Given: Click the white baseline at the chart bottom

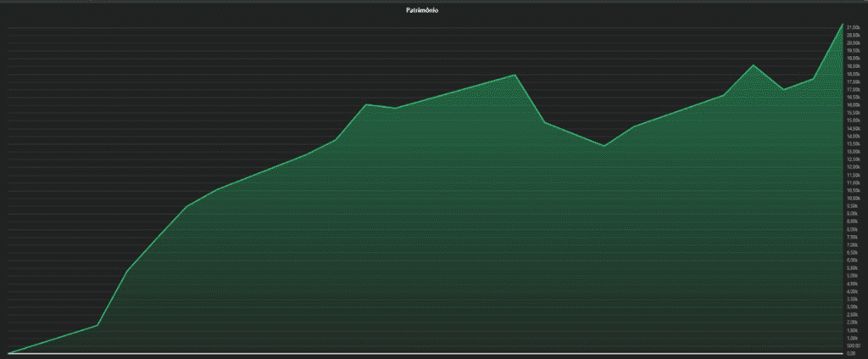Looking at the screenshot, I should click(424, 353).
